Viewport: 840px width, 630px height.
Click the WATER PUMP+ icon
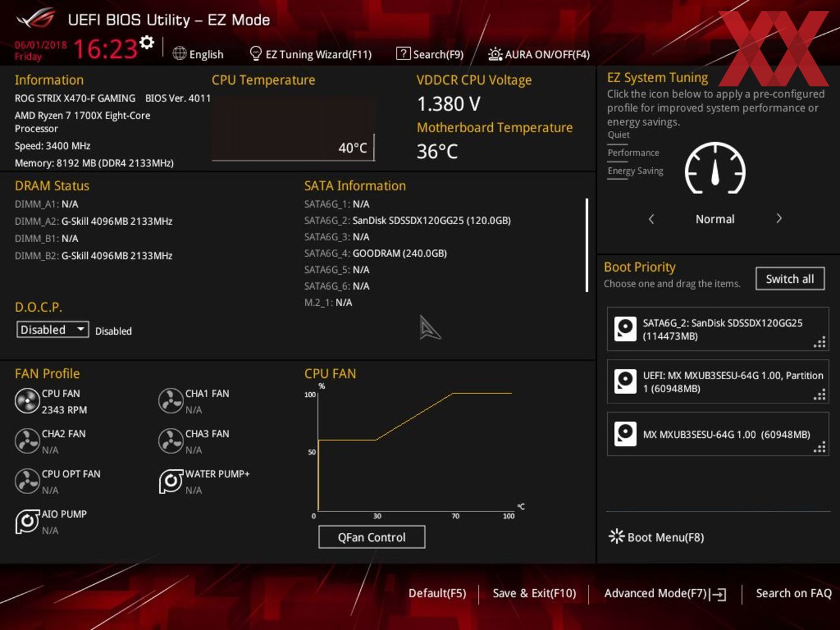coord(171,482)
